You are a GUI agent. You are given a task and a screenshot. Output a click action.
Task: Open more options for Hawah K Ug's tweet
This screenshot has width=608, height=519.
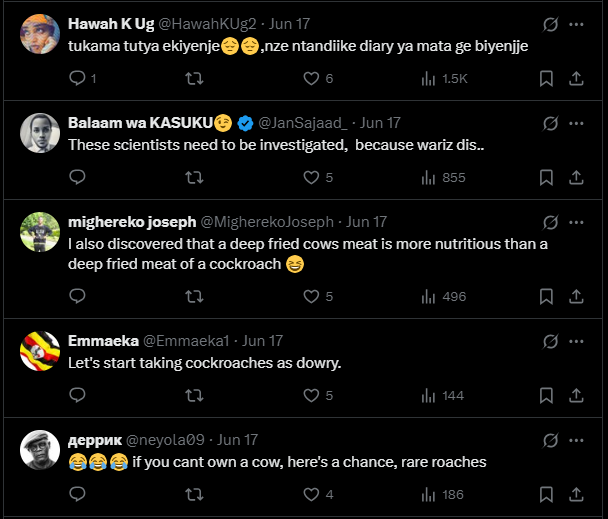[577, 23]
